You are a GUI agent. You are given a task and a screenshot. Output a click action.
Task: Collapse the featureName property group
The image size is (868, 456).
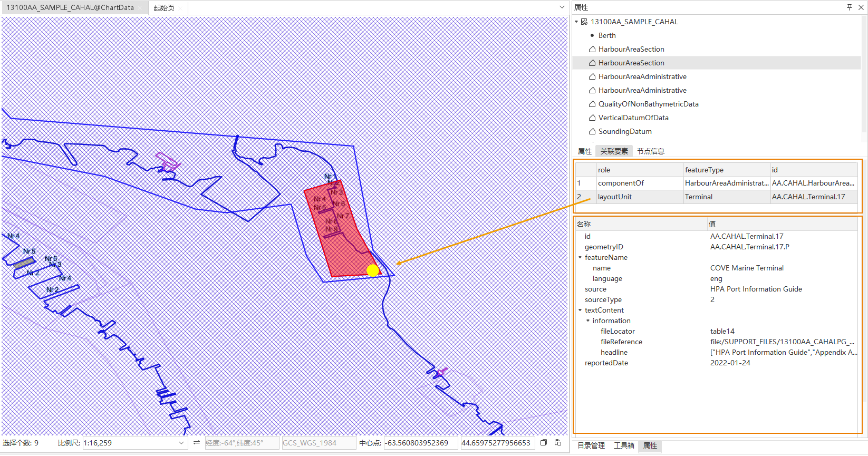point(580,258)
